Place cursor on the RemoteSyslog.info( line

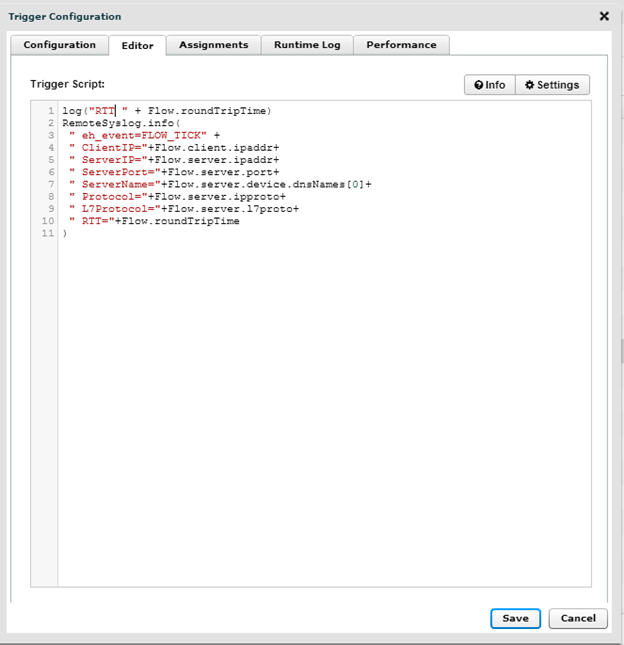(121, 122)
